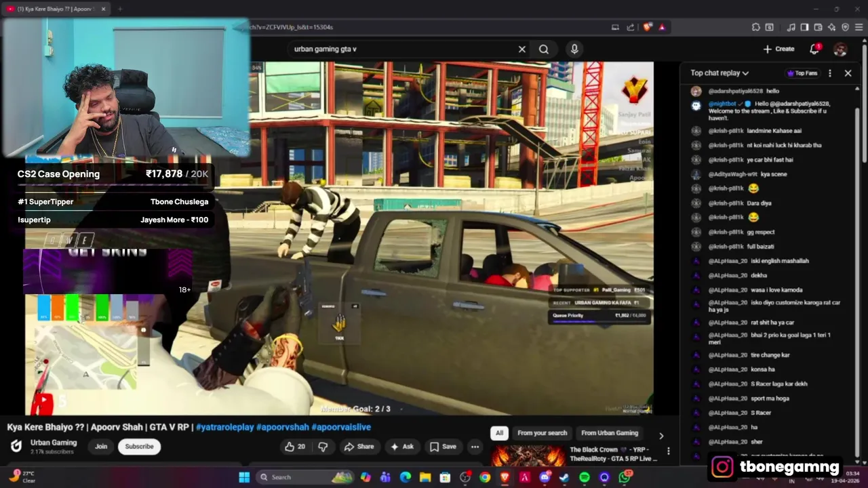The image size is (868, 488).
Task: Open the Brave Wallet icon
Action: pyautogui.click(x=818, y=27)
